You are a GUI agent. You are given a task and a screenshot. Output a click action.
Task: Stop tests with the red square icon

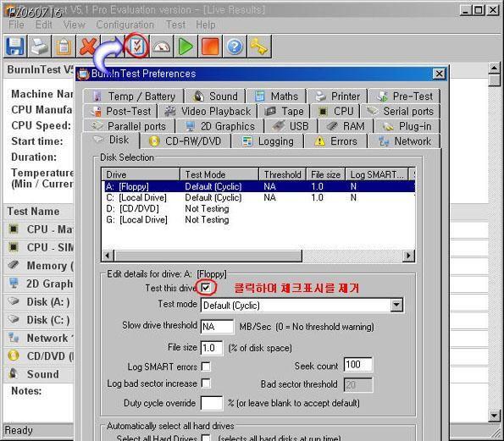tap(210, 47)
